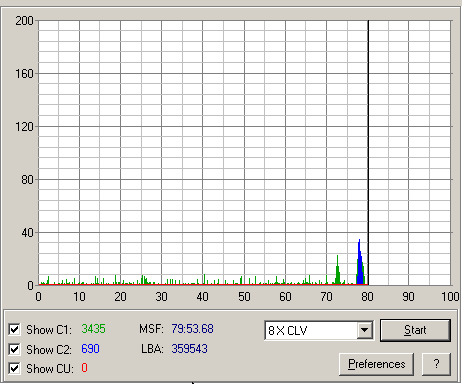Click the green C1 spike near 72
462x384 pixels.
point(338,271)
